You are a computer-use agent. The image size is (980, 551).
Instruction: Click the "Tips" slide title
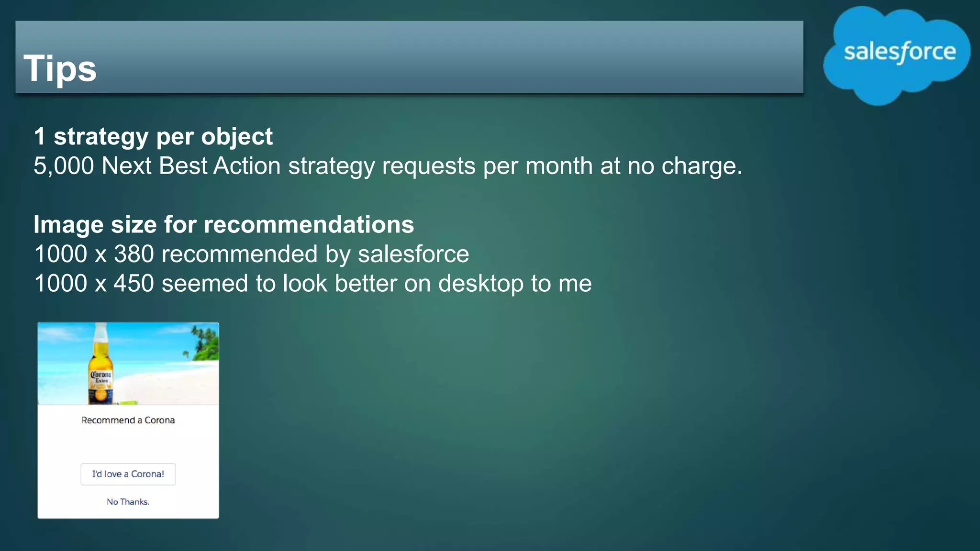pyautogui.click(x=60, y=68)
